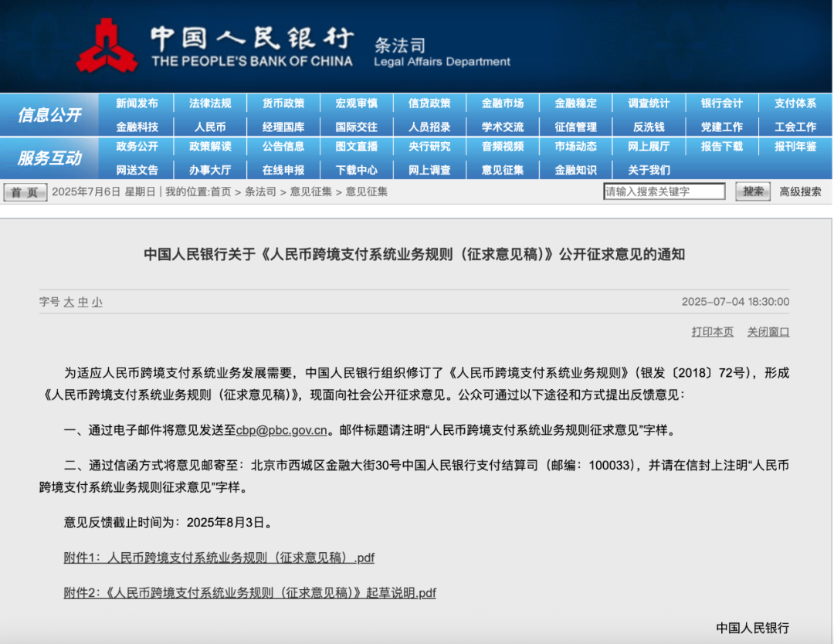Select 信贷政策 in navigation bar
The width and height of the screenshot is (834, 644).
(x=430, y=103)
